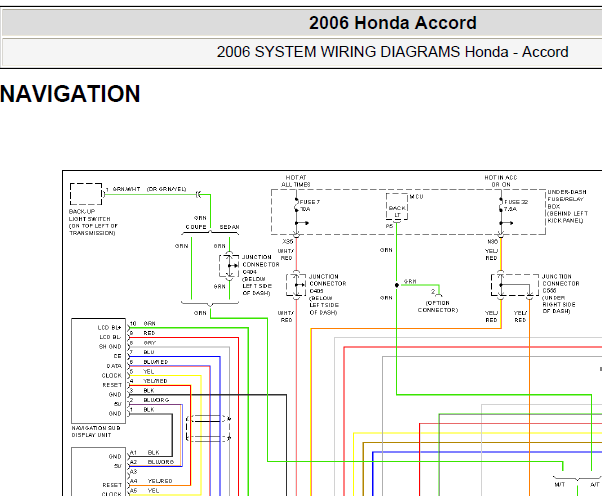The height and width of the screenshot is (496, 602).
Task: Click the "SEDAN" branch label
Action: (229, 227)
